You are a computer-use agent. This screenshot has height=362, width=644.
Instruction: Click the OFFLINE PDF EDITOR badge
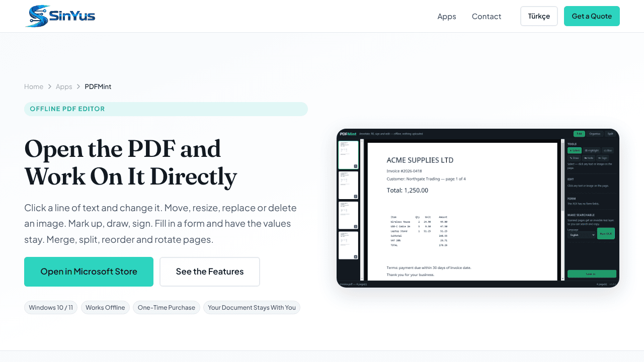point(166,109)
